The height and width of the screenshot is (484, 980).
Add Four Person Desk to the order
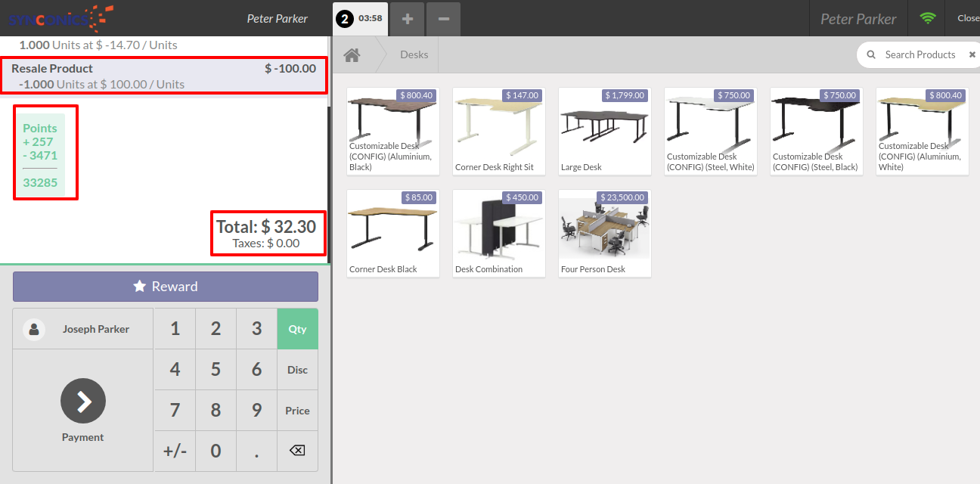[604, 233]
